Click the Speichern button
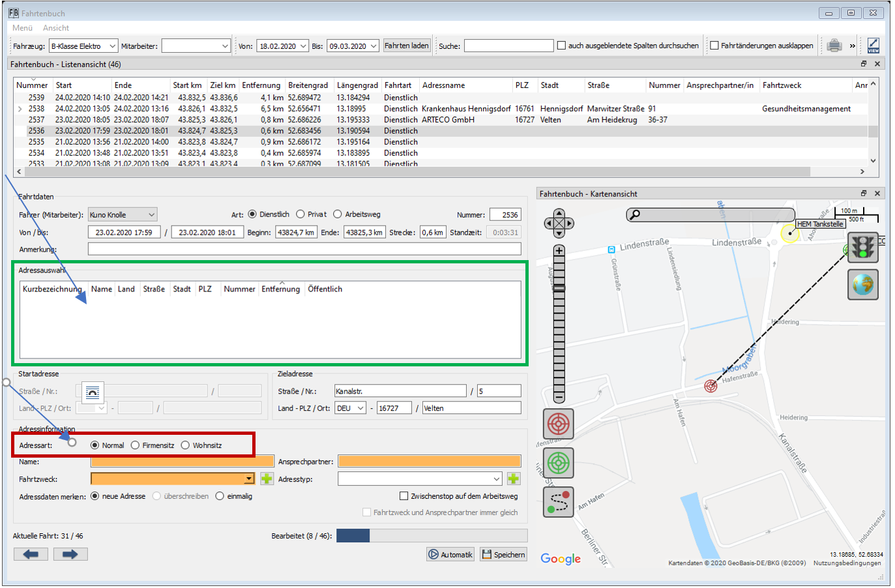This screenshot has width=895, height=588. coord(503,555)
